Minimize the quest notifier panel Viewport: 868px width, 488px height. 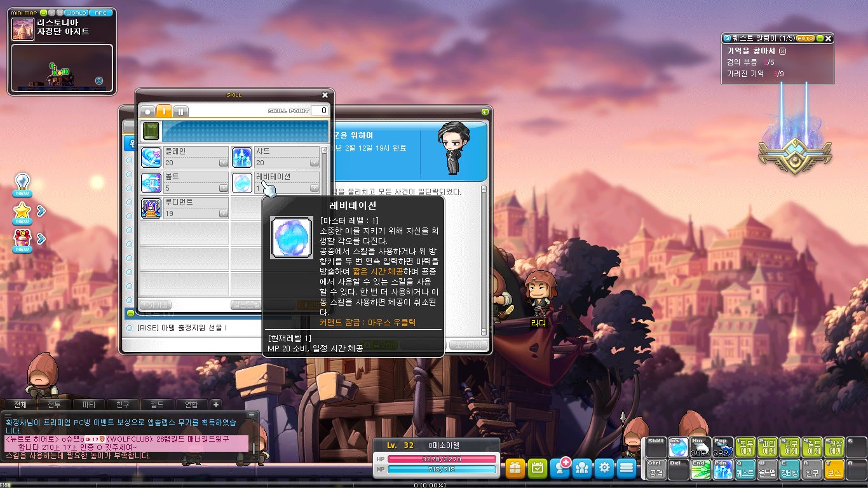pyautogui.click(x=820, y=38)
